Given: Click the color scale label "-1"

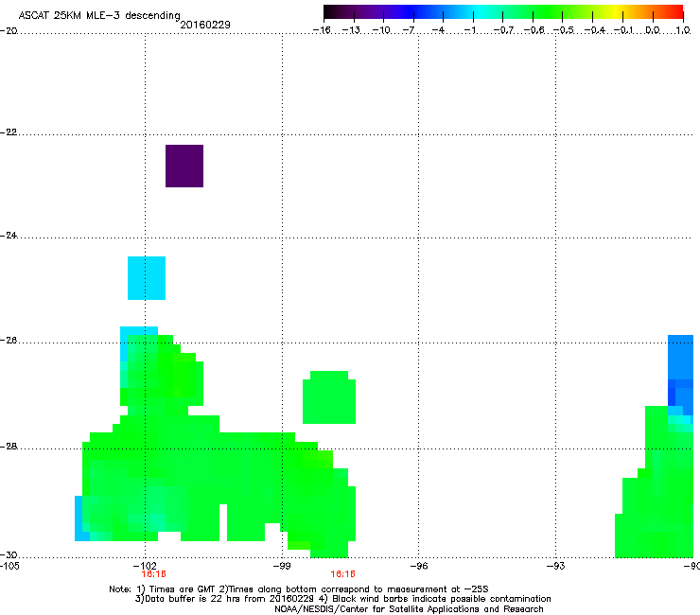Looking at the screenshot, I should click(470, 30).
